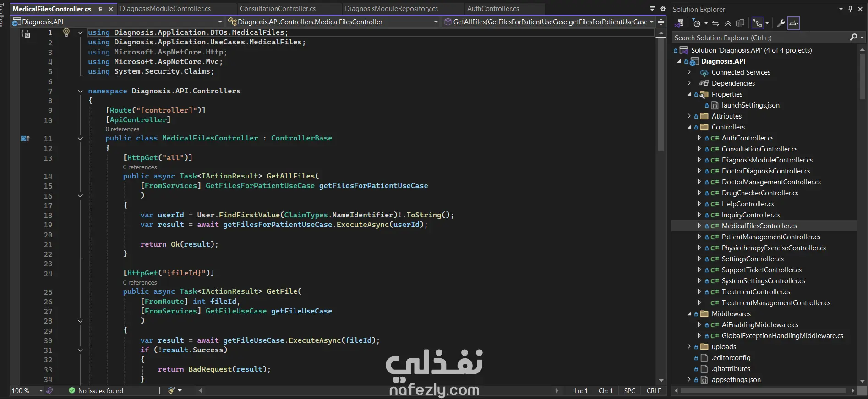This screenshot has width=868, height=399.
Task: Collapse the namespace block at line 7
Action: click(x=80, y=91)
